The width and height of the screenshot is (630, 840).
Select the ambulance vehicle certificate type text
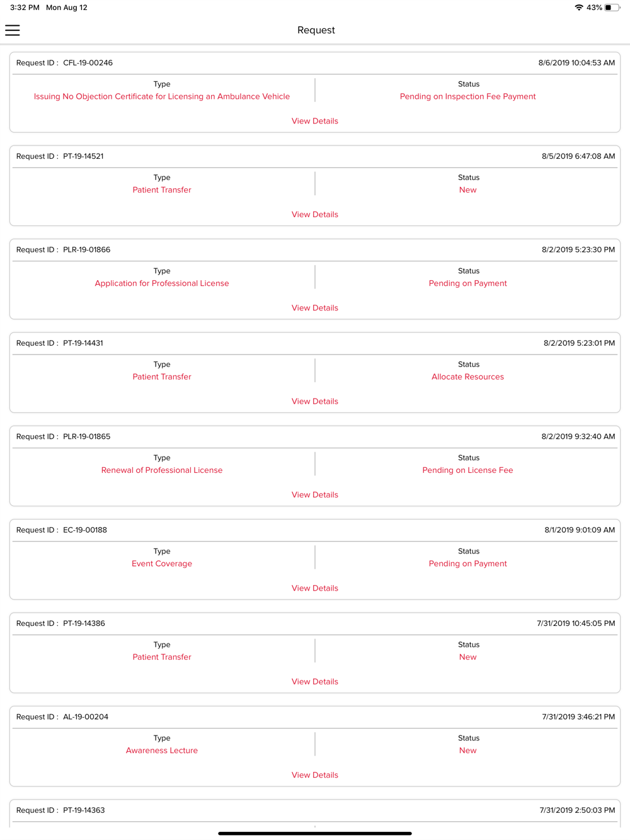[162, 96]
